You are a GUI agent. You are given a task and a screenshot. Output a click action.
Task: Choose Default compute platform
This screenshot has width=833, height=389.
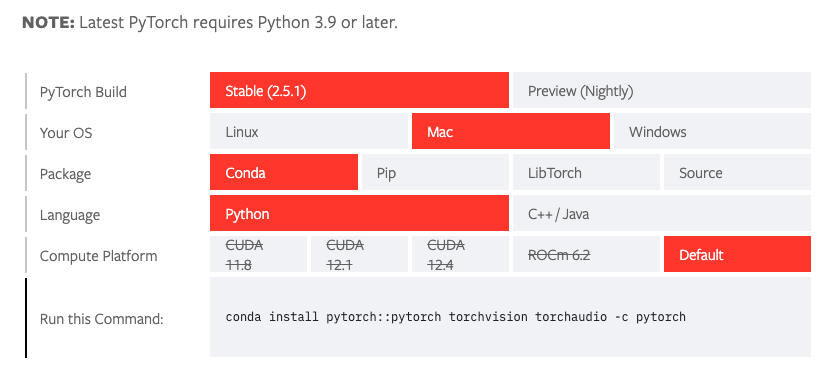(737, 254)
